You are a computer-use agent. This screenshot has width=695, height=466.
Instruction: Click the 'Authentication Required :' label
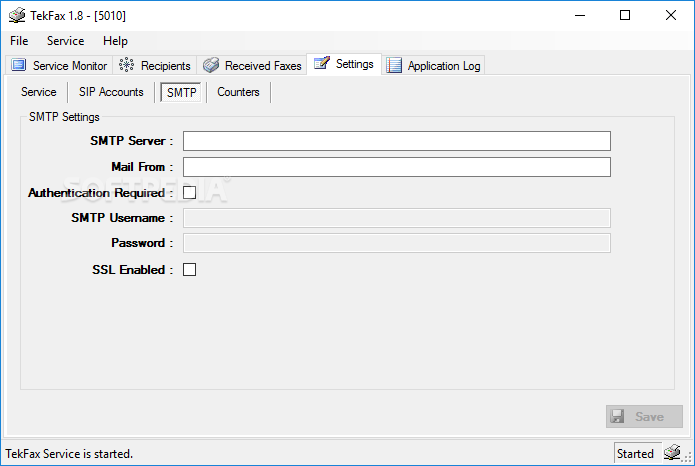tap(101, 193)
